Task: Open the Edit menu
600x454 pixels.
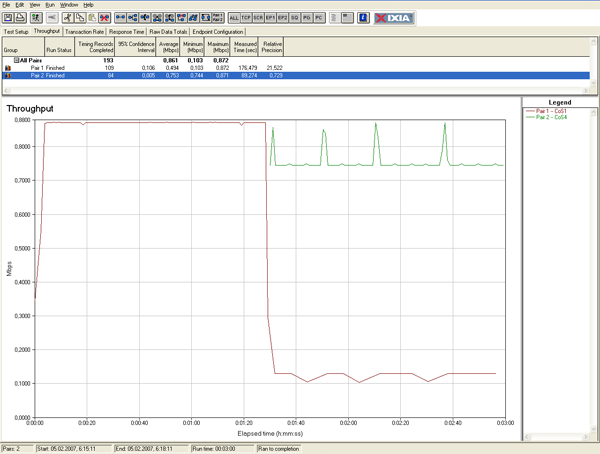Action: click(x=20, y=5)
